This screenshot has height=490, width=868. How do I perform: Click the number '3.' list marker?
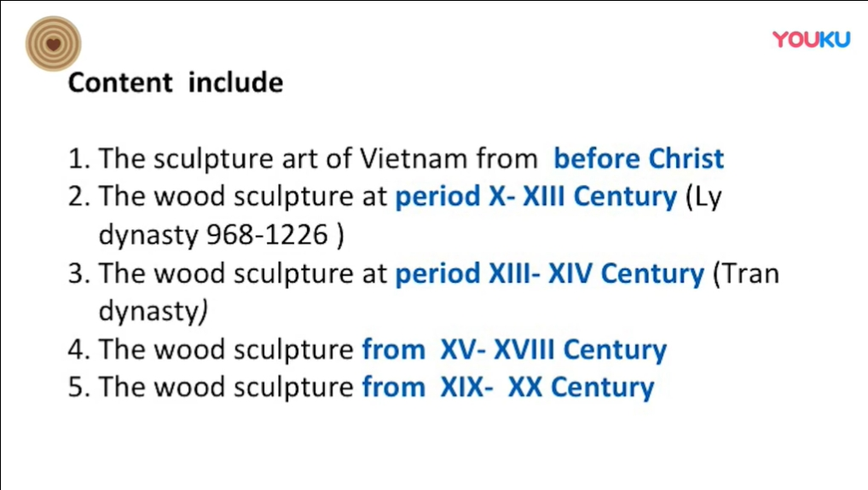click(x=78, y=274)
